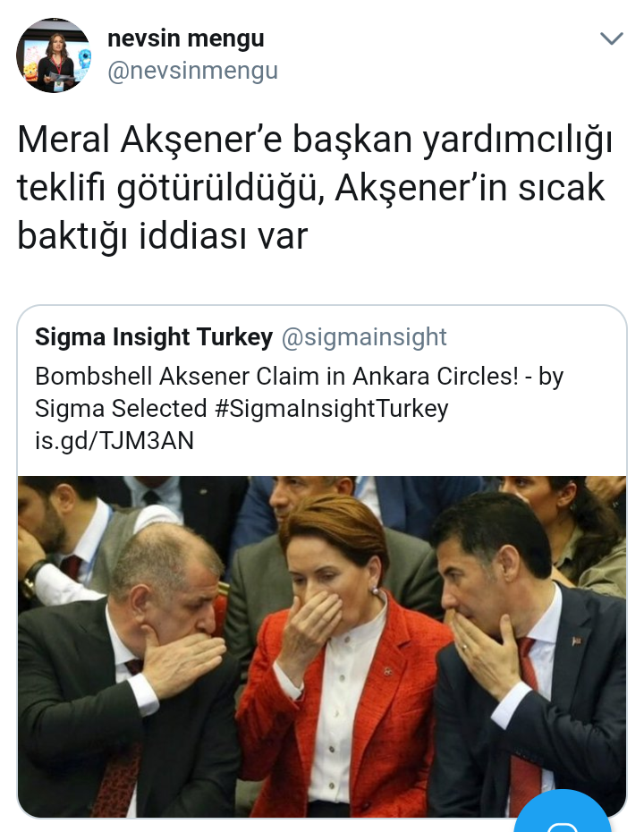Open the quoted tweet card header row

321,337
